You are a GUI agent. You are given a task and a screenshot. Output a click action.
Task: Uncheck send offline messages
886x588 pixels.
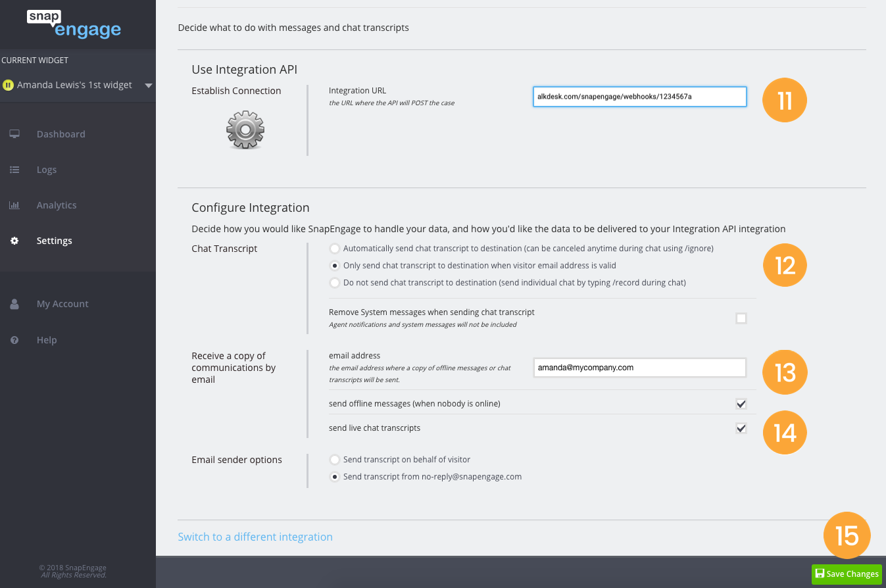pos(741,403)
